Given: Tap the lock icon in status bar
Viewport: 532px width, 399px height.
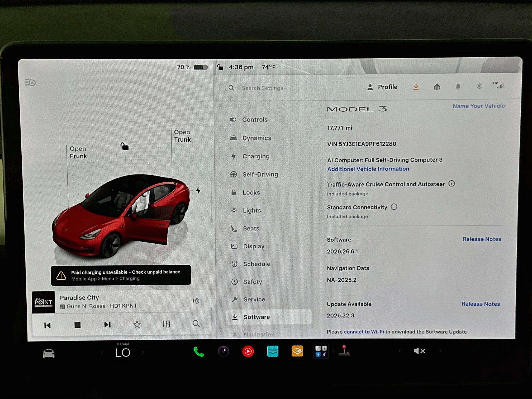Looking at the screenshot, I should (220, 67).
